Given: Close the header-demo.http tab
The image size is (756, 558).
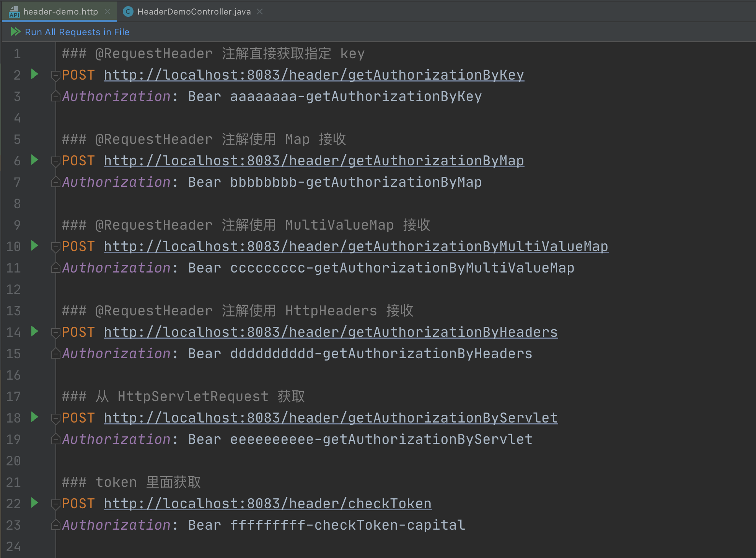Looking at the screenshot, I should click(x=108, y=12).
